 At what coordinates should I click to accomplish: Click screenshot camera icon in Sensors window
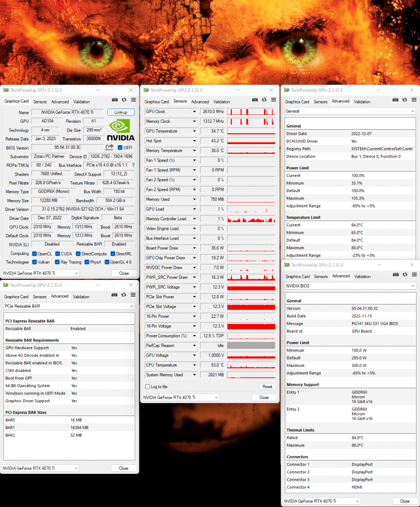tap(255, 100)
